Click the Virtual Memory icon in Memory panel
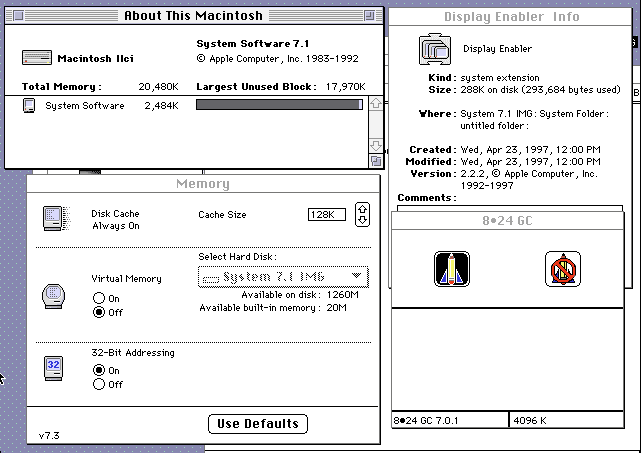This screenshot has height=453, width=641. point(54,296)
